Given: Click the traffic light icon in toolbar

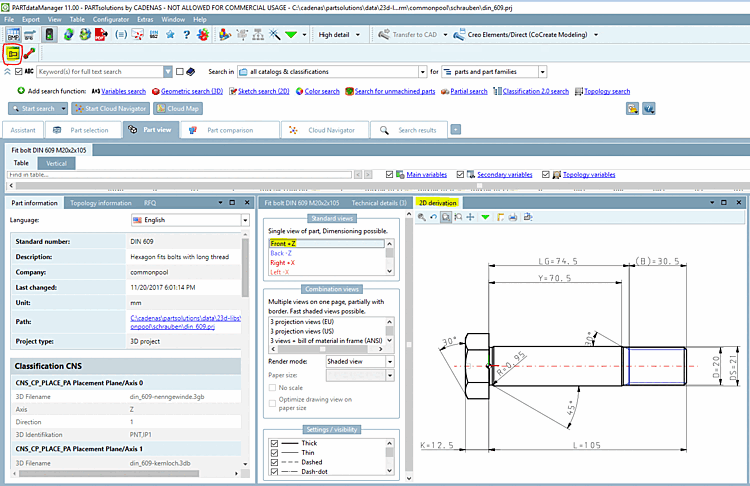Looking at the screenshot, I should (51, 34).
